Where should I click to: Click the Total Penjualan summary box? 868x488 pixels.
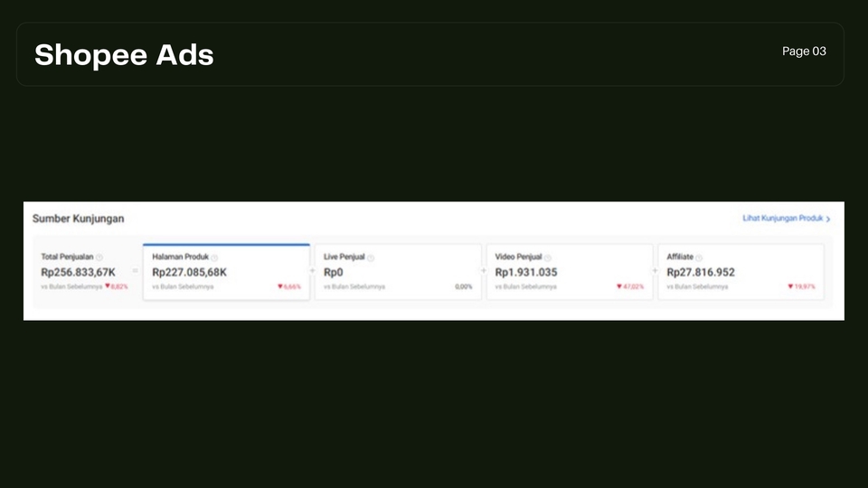click(84, 272)
